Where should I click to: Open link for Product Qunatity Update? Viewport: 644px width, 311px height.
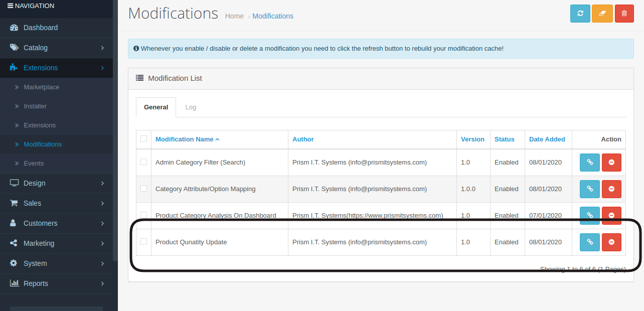(x=590, y=242)
